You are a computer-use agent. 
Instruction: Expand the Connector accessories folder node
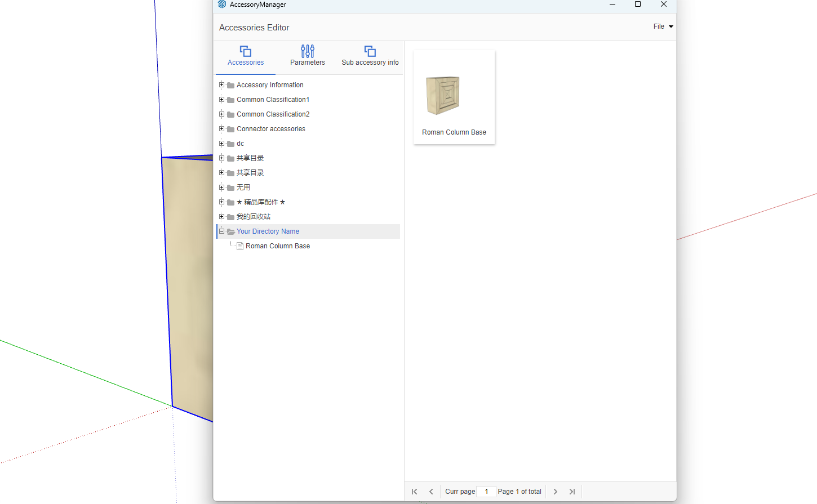point(222,129)
